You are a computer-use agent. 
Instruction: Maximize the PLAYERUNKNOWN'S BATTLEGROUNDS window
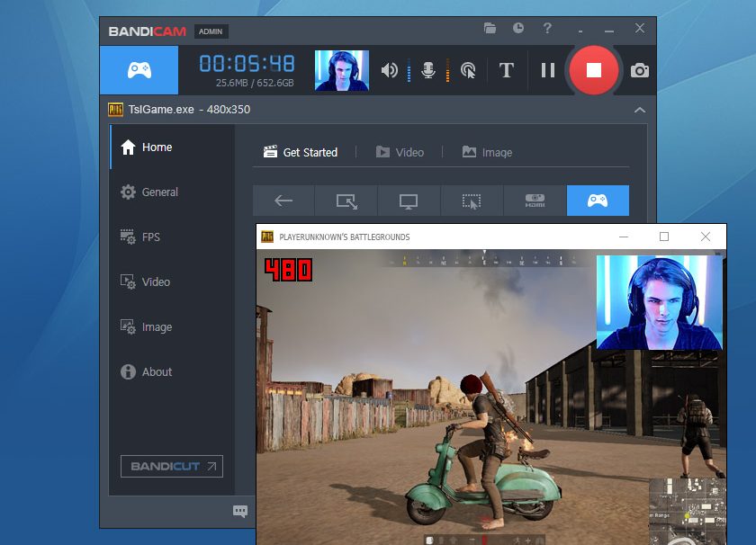[x=664, y=237]
